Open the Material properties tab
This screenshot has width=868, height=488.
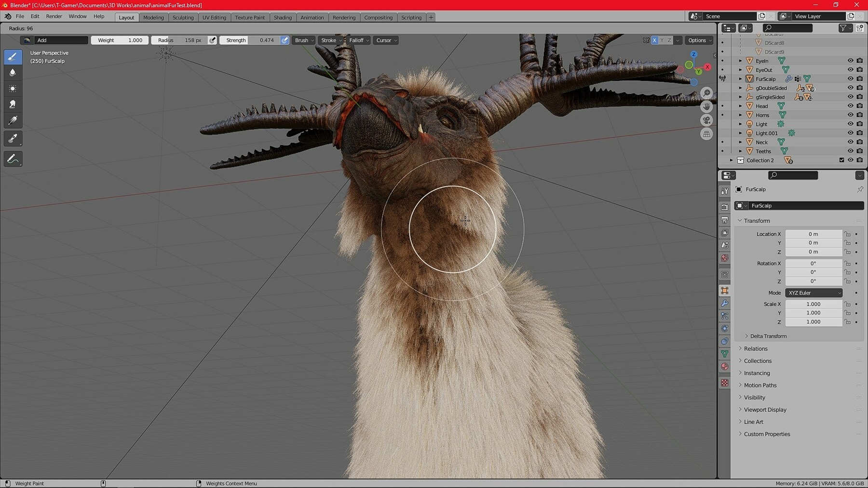coord(725,367)
